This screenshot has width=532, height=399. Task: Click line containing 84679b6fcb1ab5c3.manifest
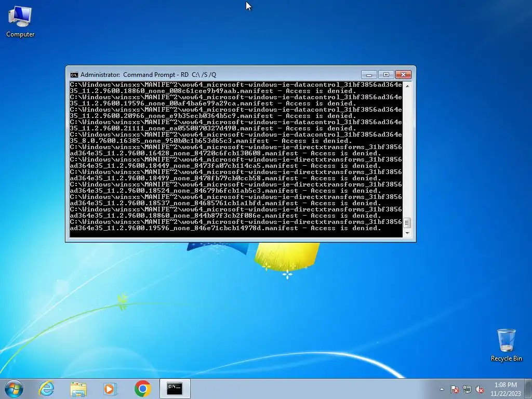click(225, 191)
